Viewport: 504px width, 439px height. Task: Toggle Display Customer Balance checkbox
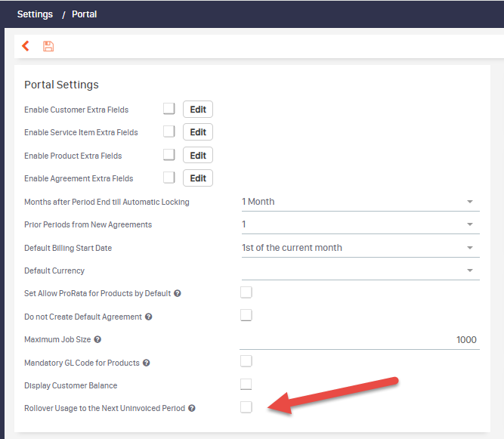(246, 384)
